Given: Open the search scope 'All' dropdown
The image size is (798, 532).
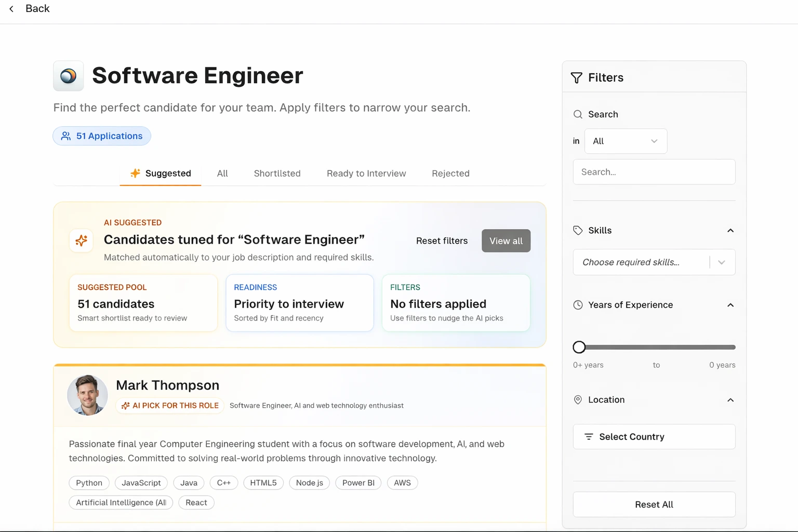Looking at the screenshot, I should tap(626, 141).
